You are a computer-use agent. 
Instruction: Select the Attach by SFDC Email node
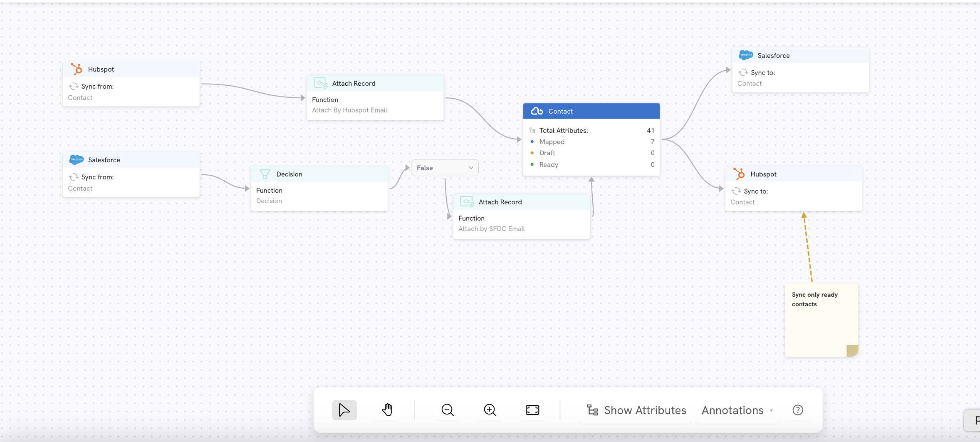pos(522,216)
